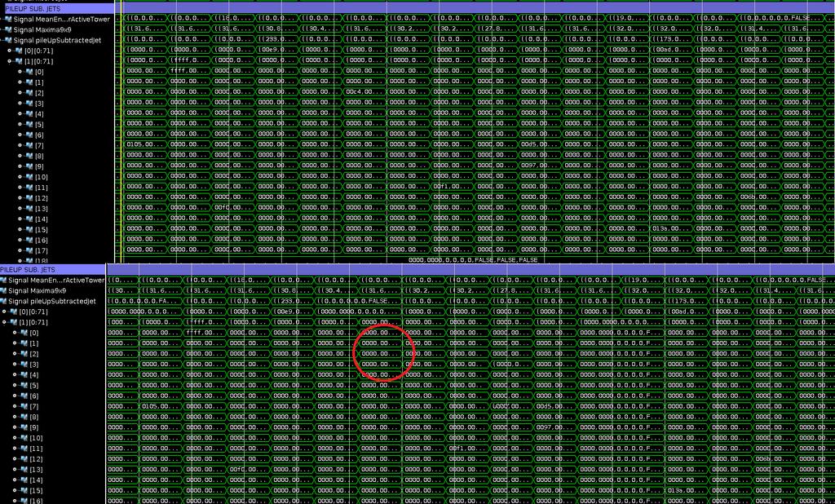835x504 pixels.
Task: Select the upper PILEUP SUB. JETS group header
Action: pyautogui.click(x=57, y=9)
